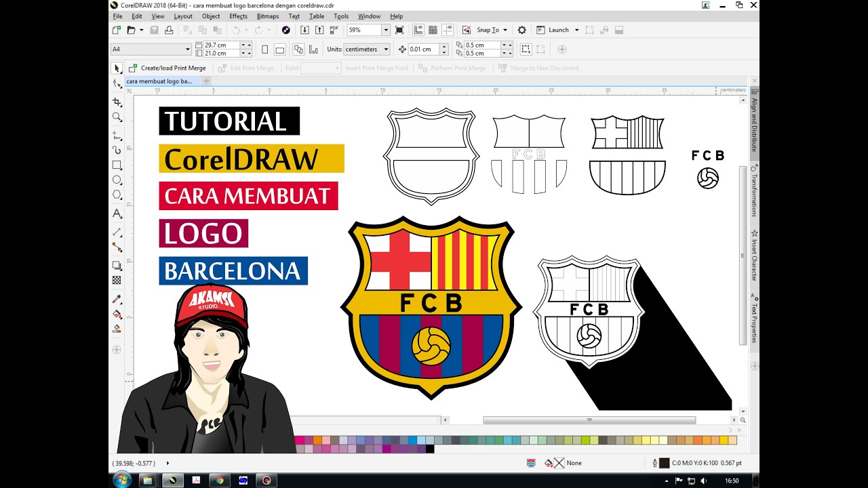Toggle apply layout to all pages
868x488 pixels.
[298, 49]
